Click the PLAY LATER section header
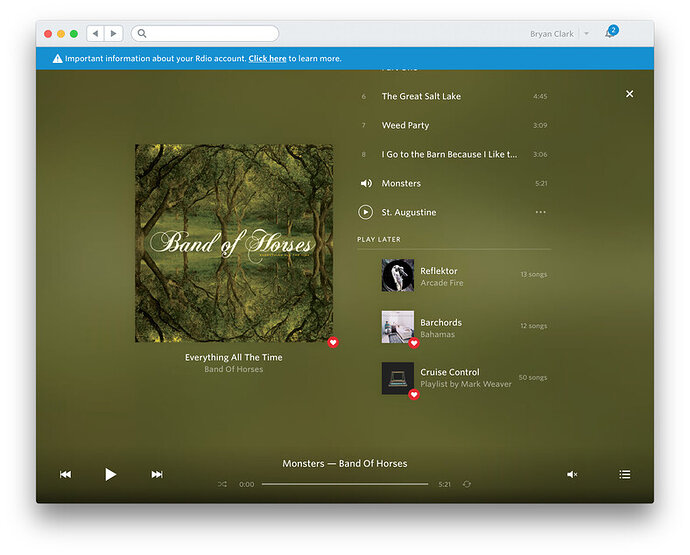Screen dimensions: 690x555 (x=379, y=239)
